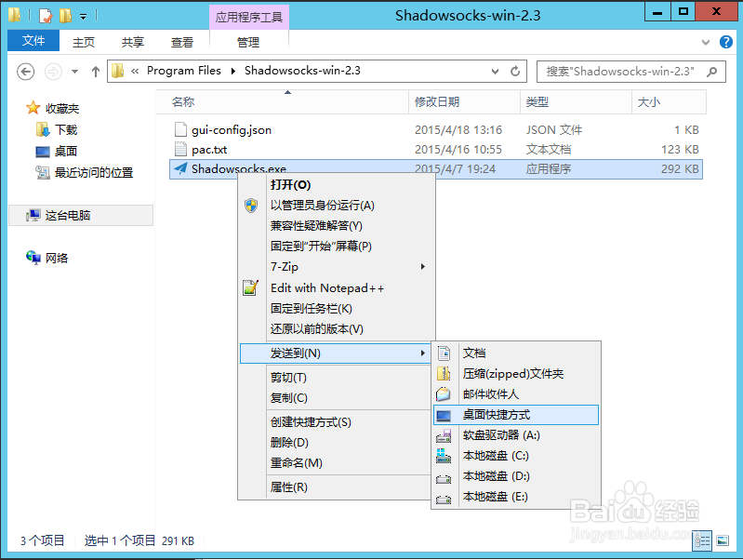Click the Back navigation arrow
The image size is (743, 560).
pyautogui.click(x=26, y=72)
